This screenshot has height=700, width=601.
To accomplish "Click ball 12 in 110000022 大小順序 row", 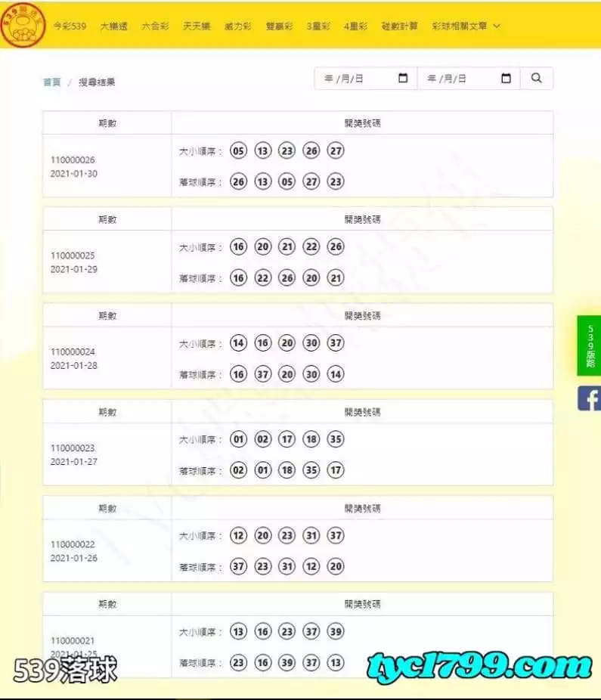I will (x=238, y=535).
